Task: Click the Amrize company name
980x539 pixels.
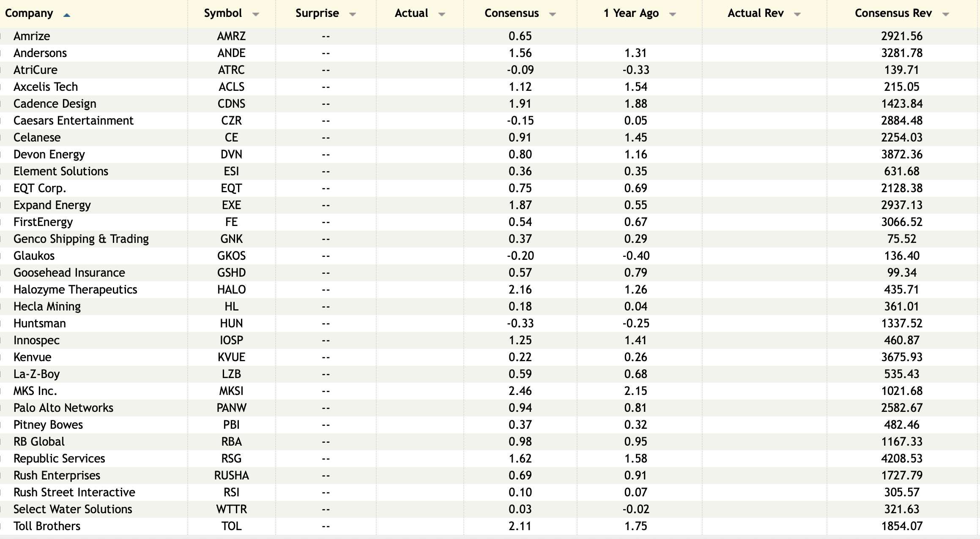Action: click(x=32, y=36)
